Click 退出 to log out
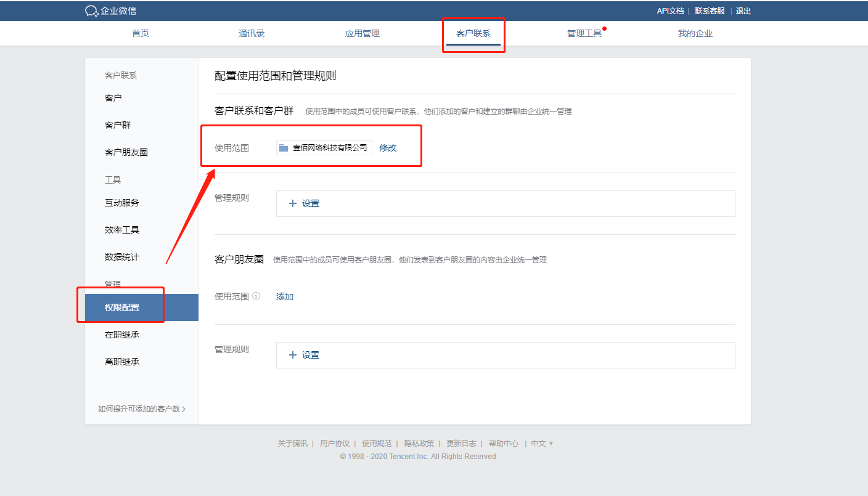868x496 pixels. click(x=743, y=11)
